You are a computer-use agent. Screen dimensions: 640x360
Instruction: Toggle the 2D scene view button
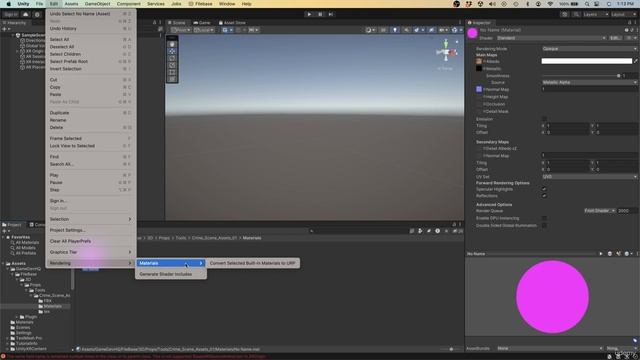tap(383, 30)
